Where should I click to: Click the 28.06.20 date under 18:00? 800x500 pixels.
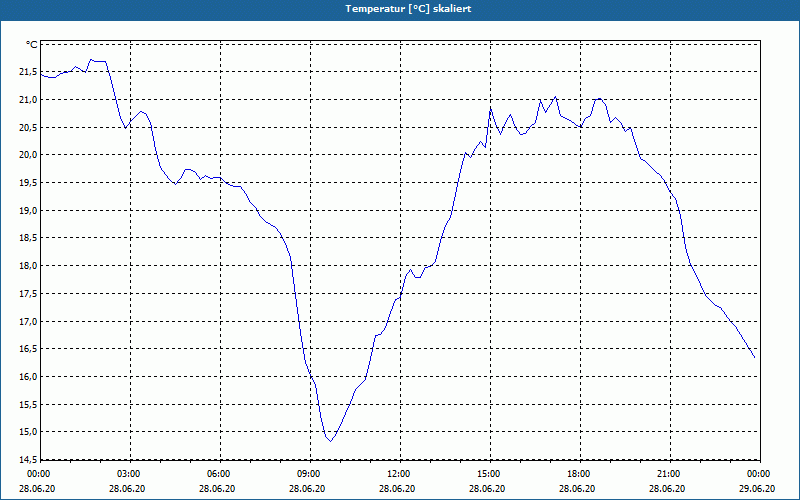tap(577, 488)
